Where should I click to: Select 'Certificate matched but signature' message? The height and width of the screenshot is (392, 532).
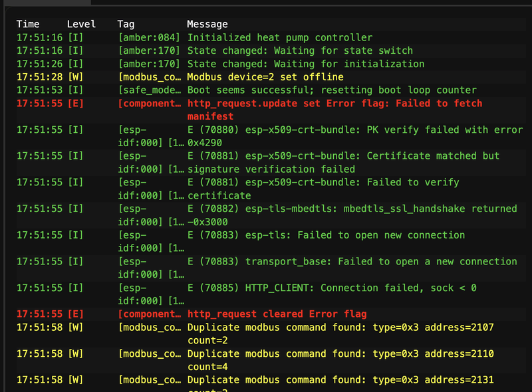tap(343, 162)
